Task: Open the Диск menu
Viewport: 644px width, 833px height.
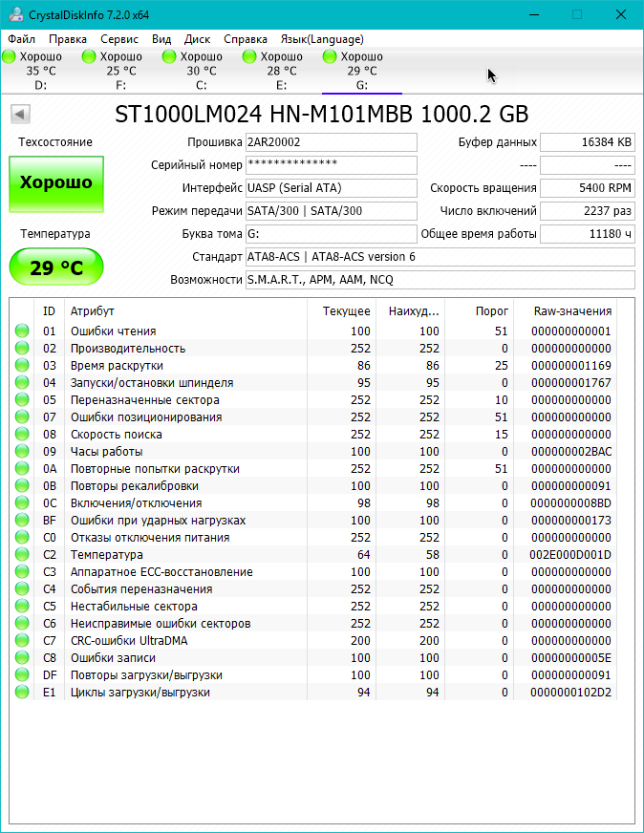Action: coord(197,39)
